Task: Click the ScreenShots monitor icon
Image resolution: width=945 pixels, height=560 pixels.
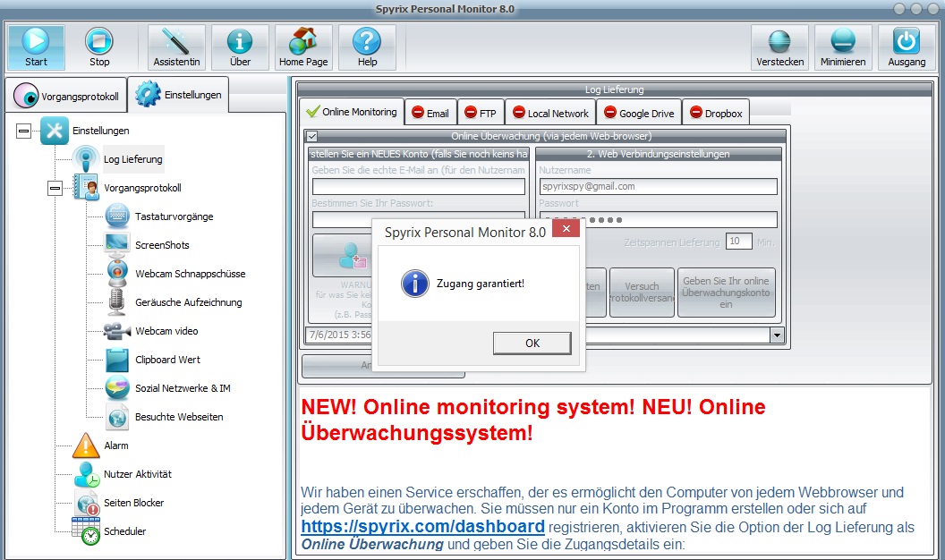Action: coord(117,244)
